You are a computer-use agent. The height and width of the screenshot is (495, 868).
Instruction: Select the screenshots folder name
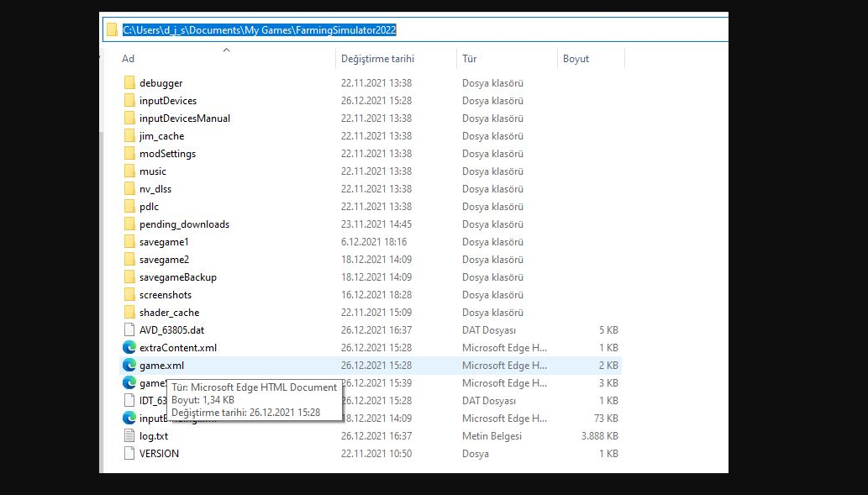[x=166, y=295]
